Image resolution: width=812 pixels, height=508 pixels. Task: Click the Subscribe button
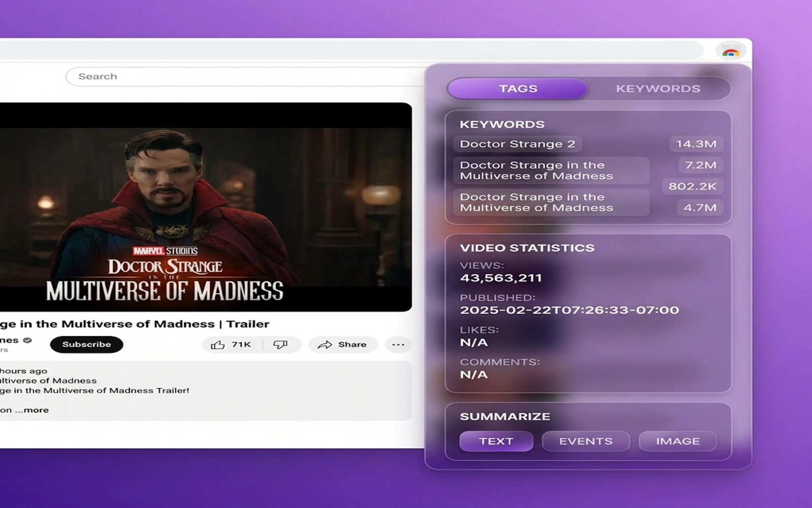click(x=87, y=344)
